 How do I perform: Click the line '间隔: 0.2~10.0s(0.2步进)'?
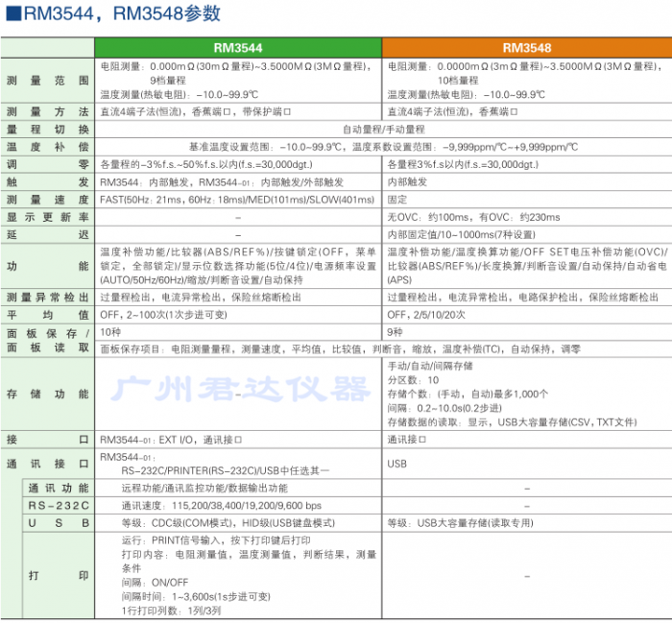444,408
